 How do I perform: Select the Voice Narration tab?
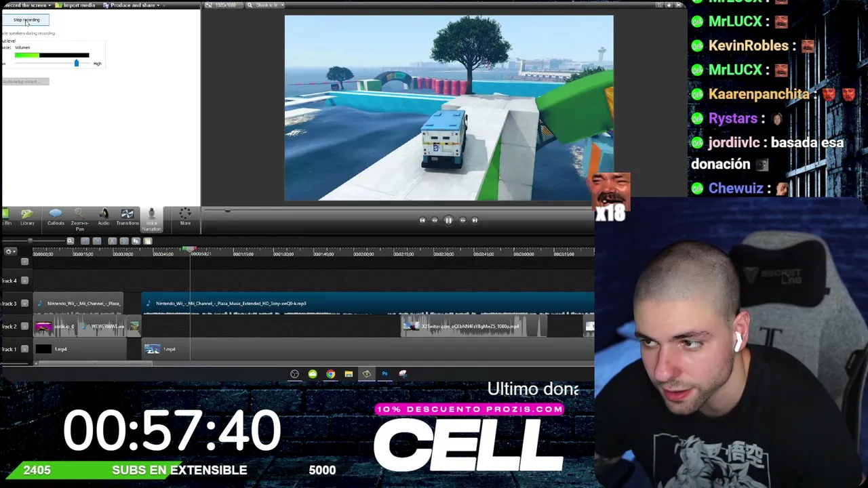pyautogui.click(x=151, y=220)
